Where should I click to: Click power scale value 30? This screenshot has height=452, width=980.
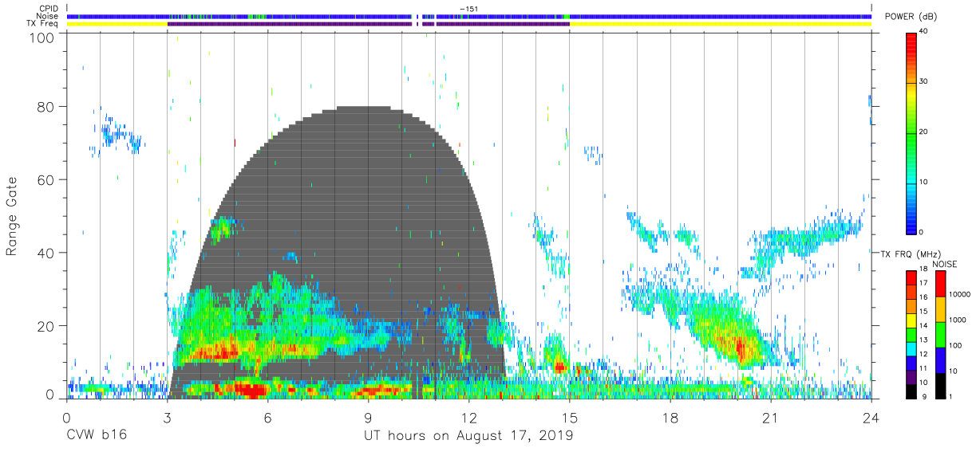[x=925, y=81]
